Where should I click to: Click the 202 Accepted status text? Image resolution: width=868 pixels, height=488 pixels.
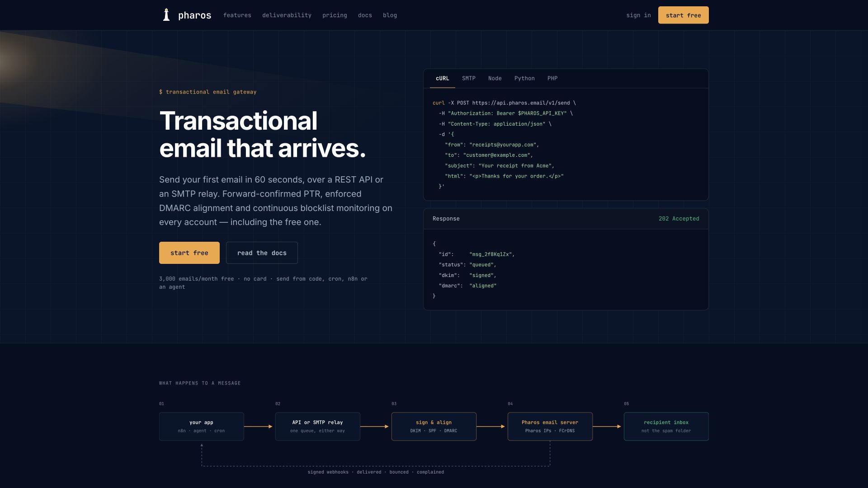679,219
